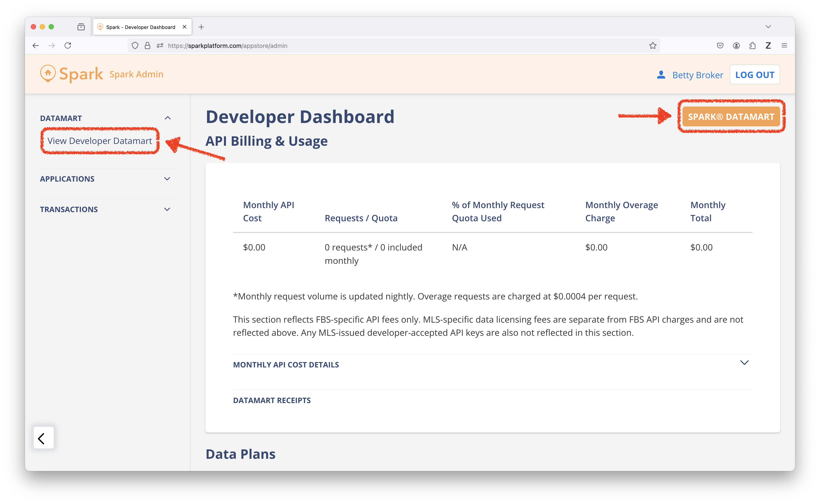This screenshot has height=504, width=820.
Task: Click the API Billing & Usage heading
Action: pos(266,141)
